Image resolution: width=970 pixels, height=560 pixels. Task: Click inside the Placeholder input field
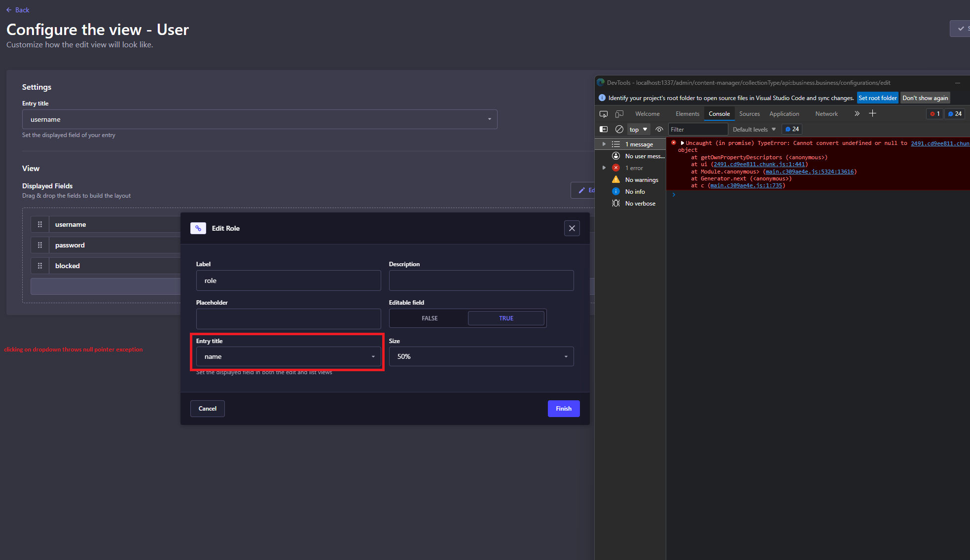point(288,318)
